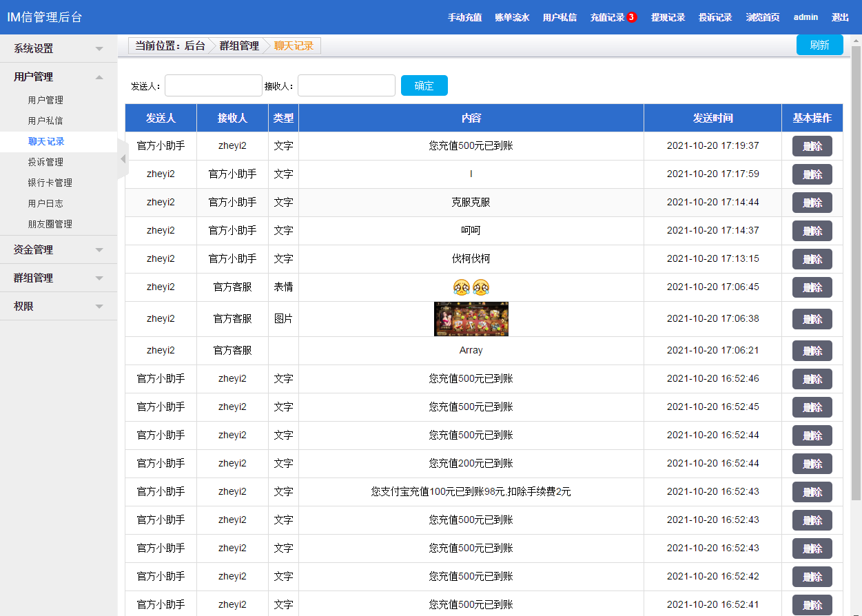
Task: Focus the 接收人 input field
Action: pyautogui.click(x=346, y=85)
